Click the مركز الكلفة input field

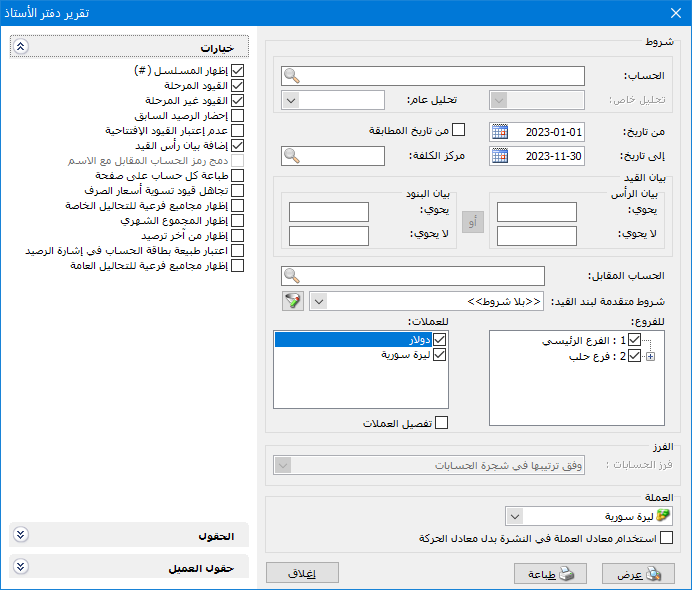click(x=333, y=156)
